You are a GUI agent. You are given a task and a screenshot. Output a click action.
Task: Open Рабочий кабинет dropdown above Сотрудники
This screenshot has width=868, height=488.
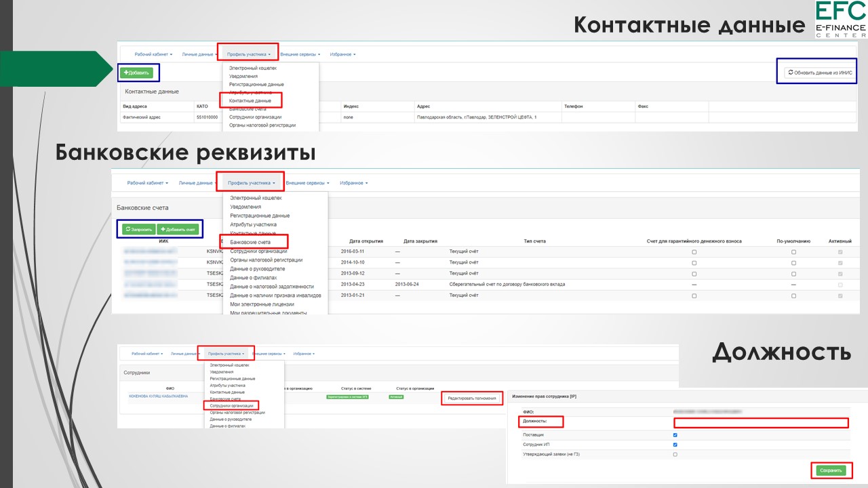(148, 354)
